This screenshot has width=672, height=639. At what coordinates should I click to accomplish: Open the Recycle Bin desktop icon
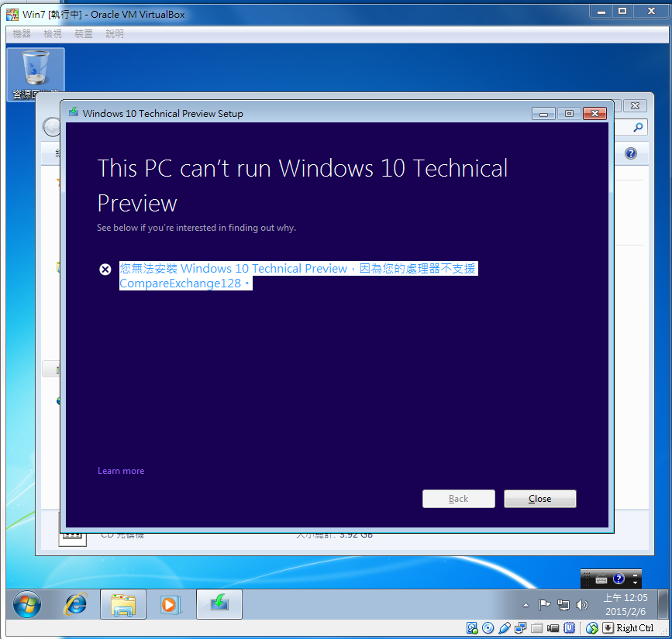[36, 74]
